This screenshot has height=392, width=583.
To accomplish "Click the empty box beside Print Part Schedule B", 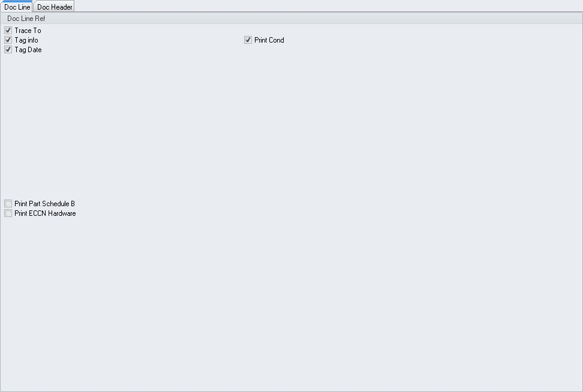I will pos(8,204).
